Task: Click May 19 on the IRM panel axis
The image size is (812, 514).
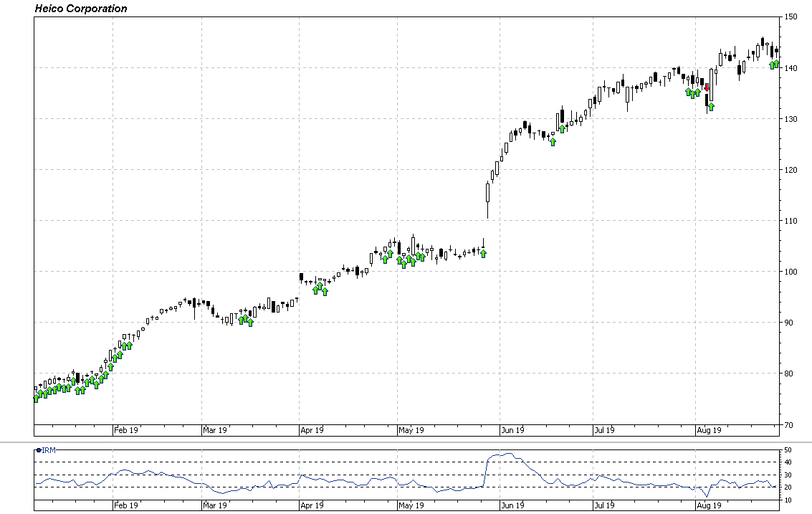Action: (411, 505)
